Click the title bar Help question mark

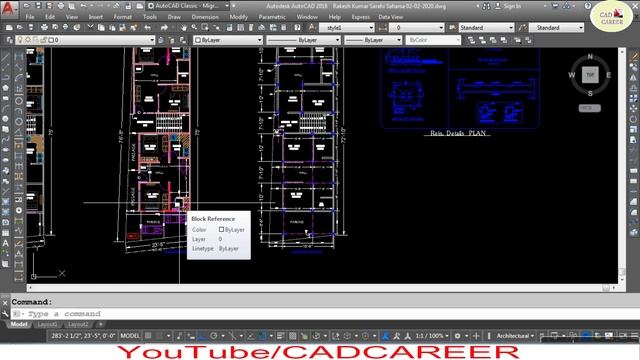point(587,6)
